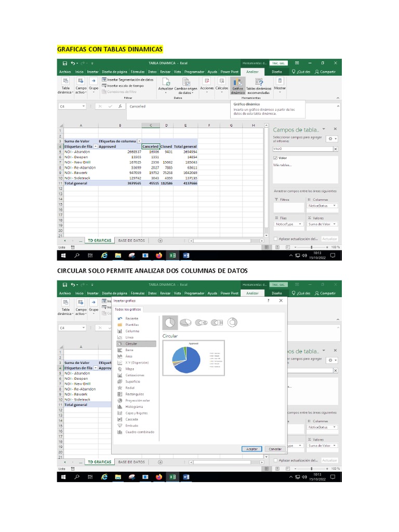Click Excel icon in the top screenshot taskbar
The image size is (399, 532).
(172, 256)
